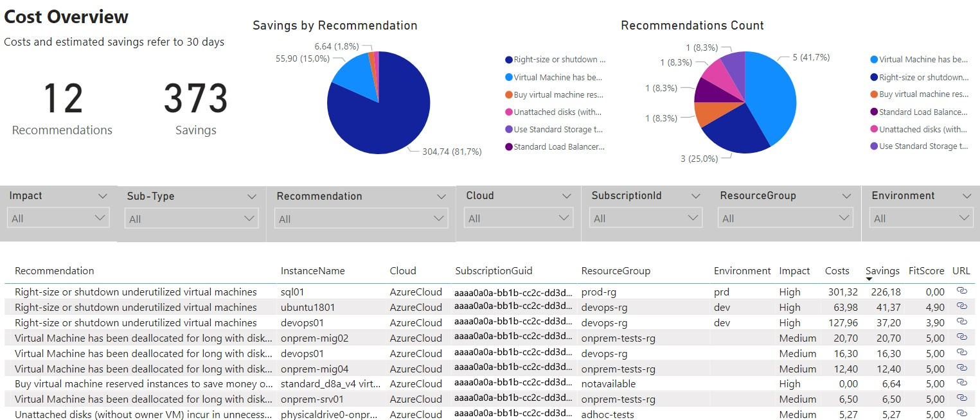Open the URL link icon on the onprem-mig02 row
Screen dimensions: 980x420
[961, 338]
